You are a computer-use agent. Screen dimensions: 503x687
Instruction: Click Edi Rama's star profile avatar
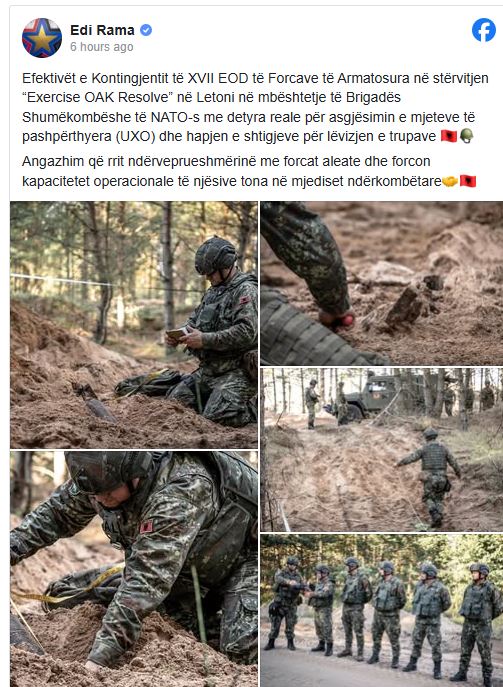[42, 38]
